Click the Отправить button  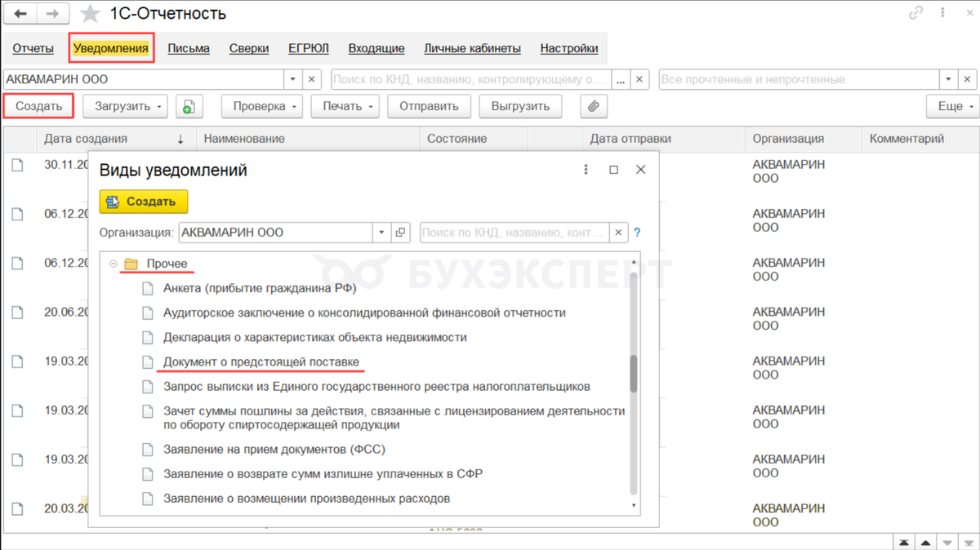(x=430, y=106)
